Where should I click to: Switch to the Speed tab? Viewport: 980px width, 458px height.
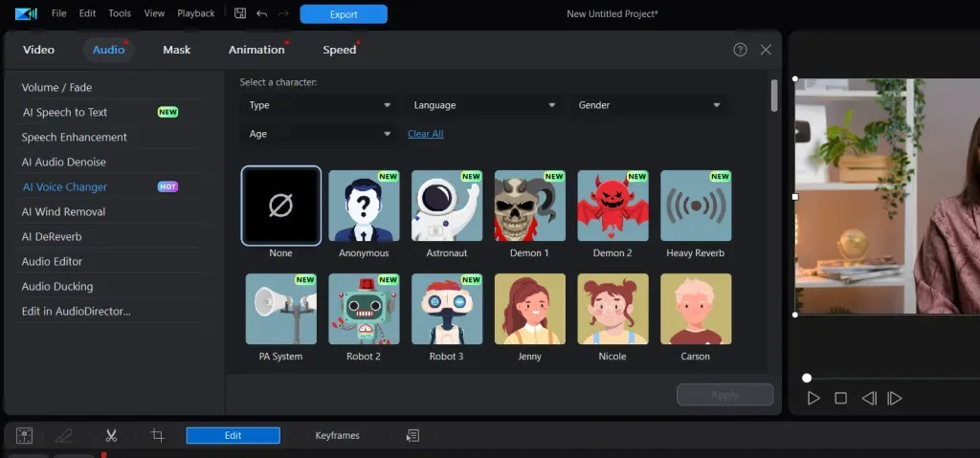[340, 50]
